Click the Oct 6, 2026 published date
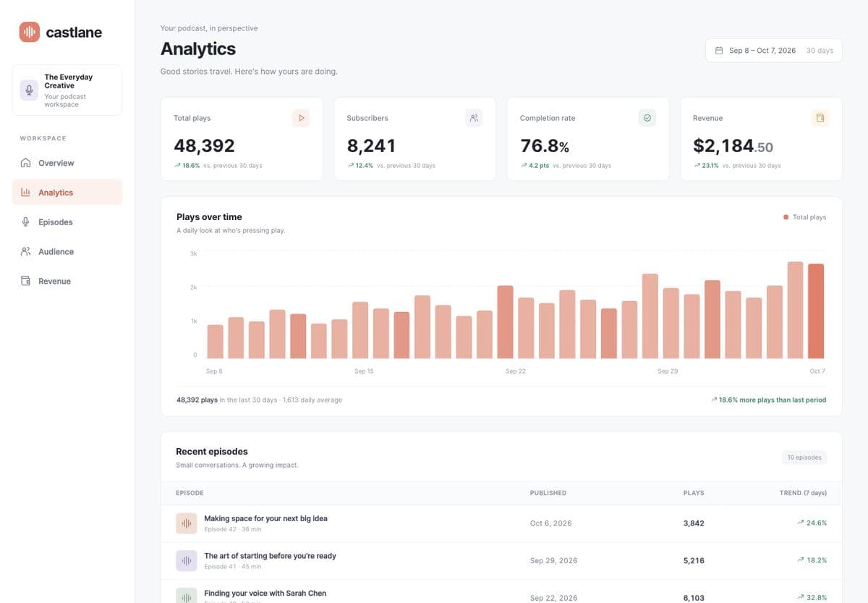 click(551, 523)
